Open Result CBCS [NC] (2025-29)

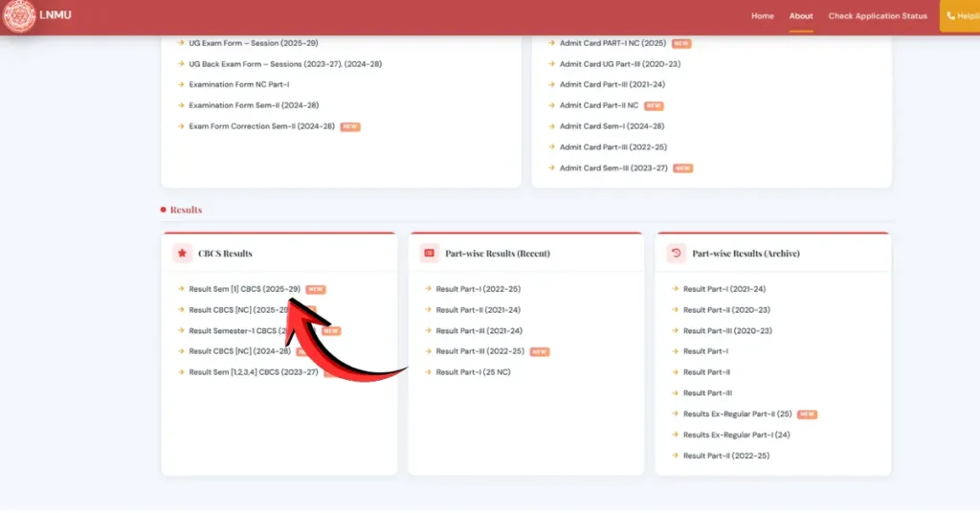tap(238, 310)
